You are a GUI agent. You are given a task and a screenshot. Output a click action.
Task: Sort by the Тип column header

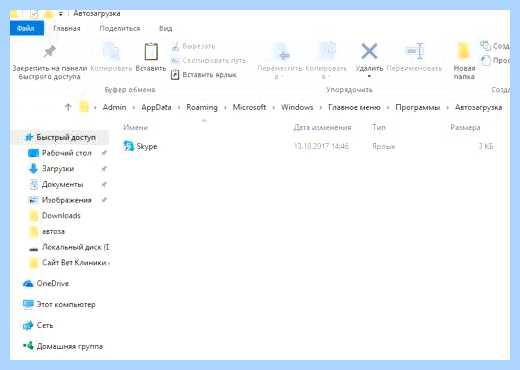[x=379, y=127]
